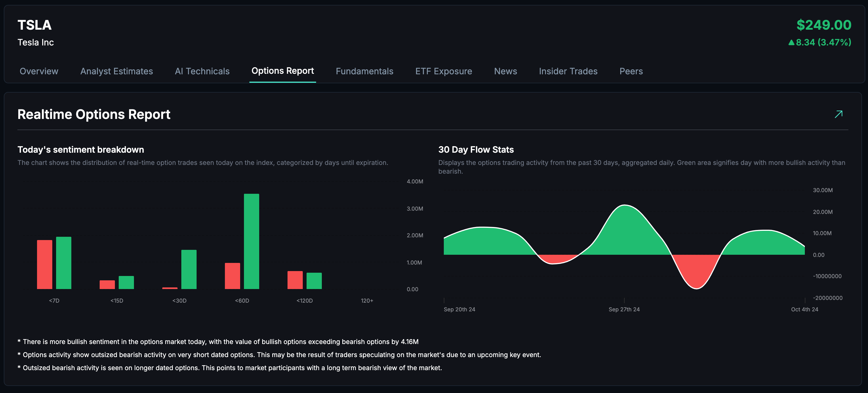This screenshot has width=868, height=393.
Task: Click the 1.00M y-axis label
Action: [x=414, y=263]
